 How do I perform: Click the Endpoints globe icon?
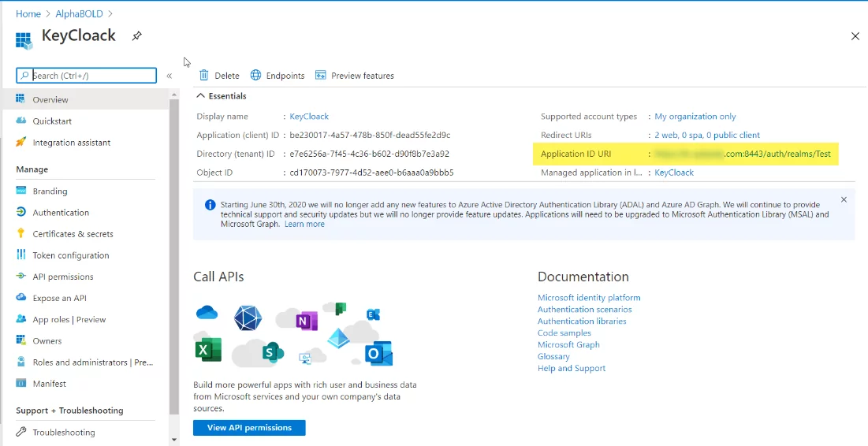pos(255,76)
